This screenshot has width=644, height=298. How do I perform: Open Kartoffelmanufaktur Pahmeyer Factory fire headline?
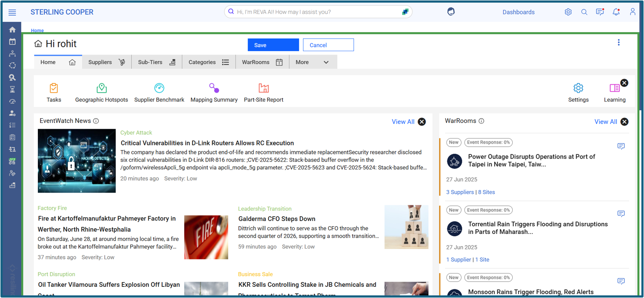click(107, 224)
